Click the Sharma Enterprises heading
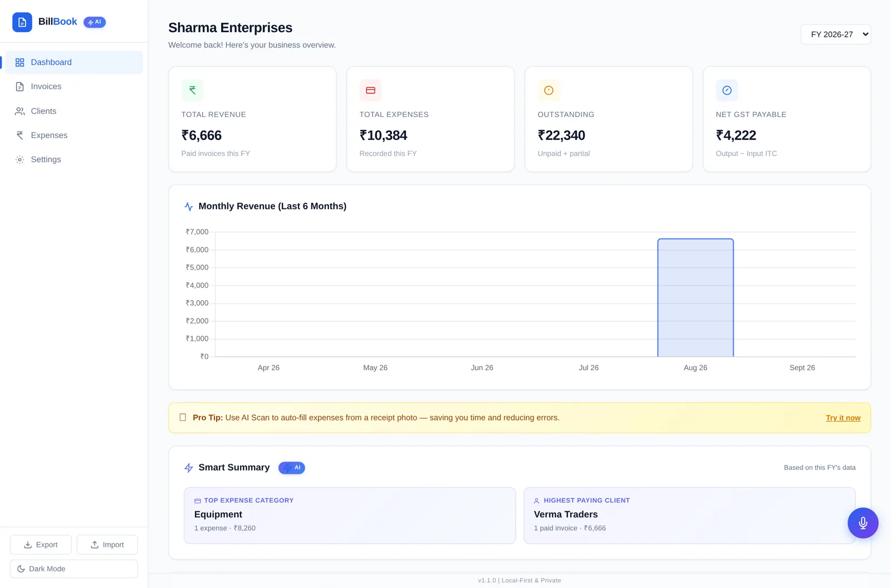Image resolution: width=891 pixels, height=588 pixels. coord(231,28)
